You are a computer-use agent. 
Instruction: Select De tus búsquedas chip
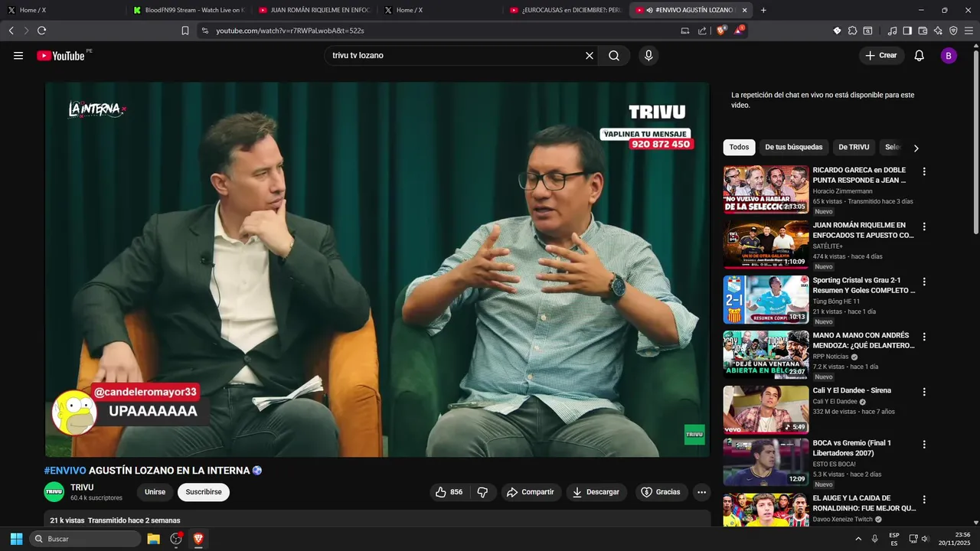point(794,147)
